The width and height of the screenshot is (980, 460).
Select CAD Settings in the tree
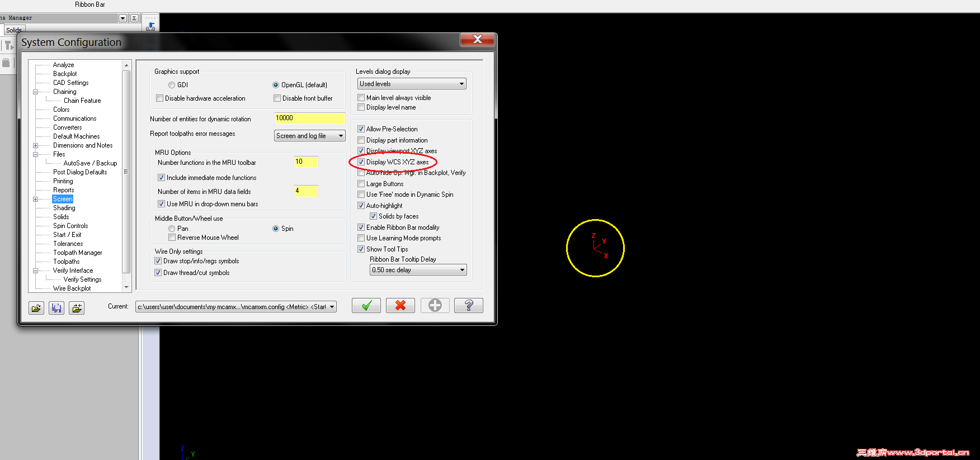pyautogui.click(x=71, y=83)
